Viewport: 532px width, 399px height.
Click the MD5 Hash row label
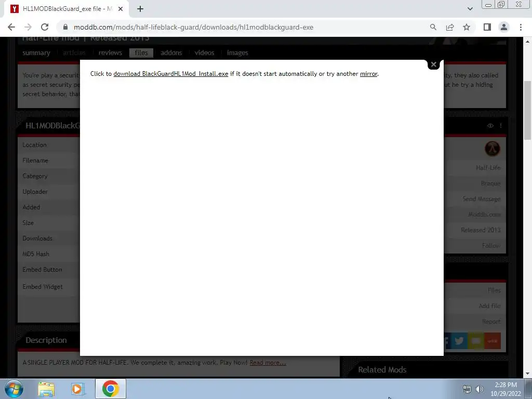(x=36, y=254)
